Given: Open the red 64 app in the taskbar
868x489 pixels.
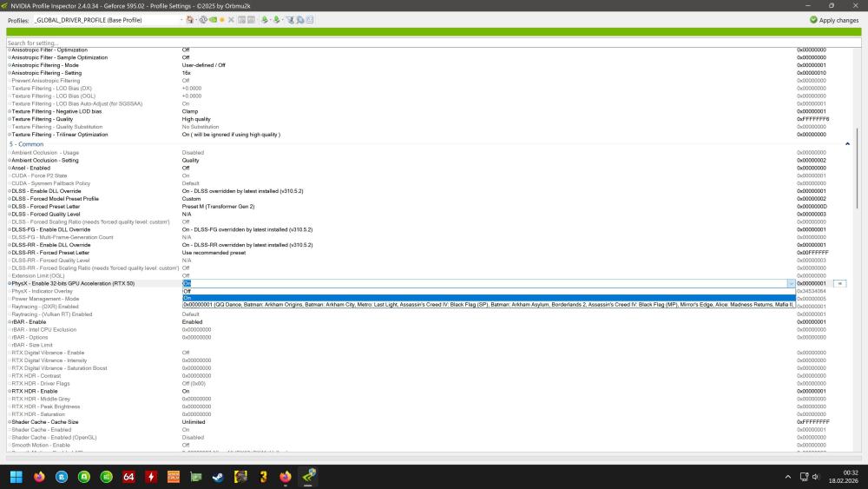Looking at the screenshot, I should click(x=129, y=477).
